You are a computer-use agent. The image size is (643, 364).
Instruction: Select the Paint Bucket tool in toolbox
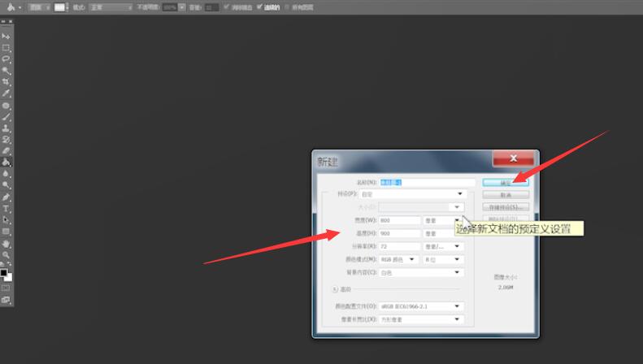6,162
